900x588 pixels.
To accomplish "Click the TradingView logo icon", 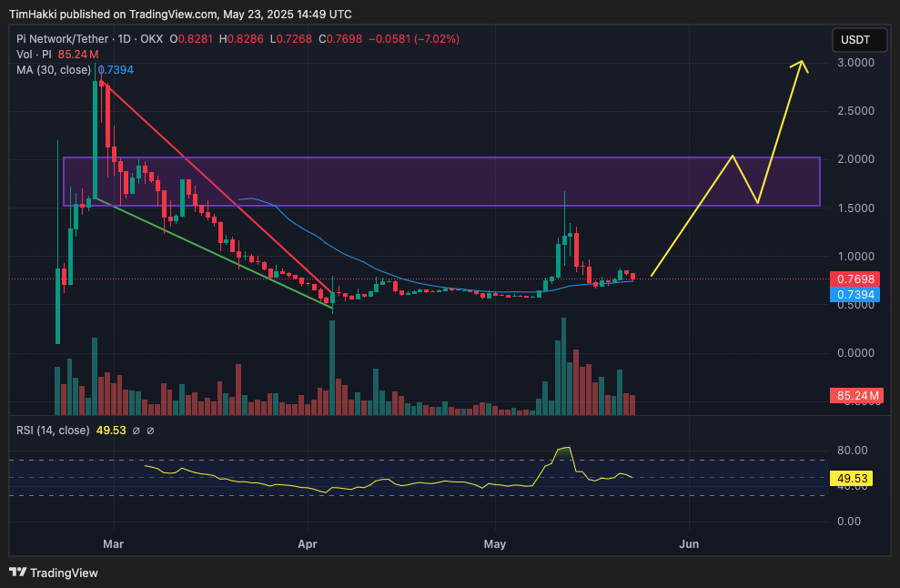I will coord(17,573).
